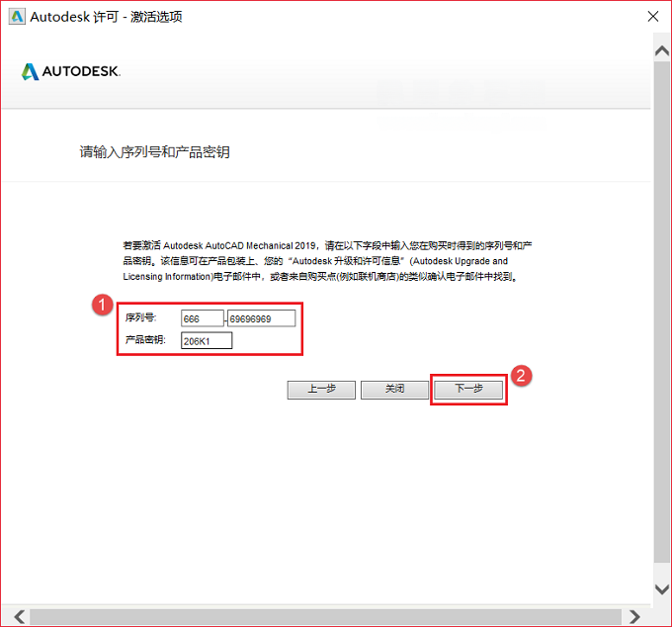Viewport: 672px width, 627px height.
Task: Click the vertical scrollbar down arrow
Action: point(662,588)
